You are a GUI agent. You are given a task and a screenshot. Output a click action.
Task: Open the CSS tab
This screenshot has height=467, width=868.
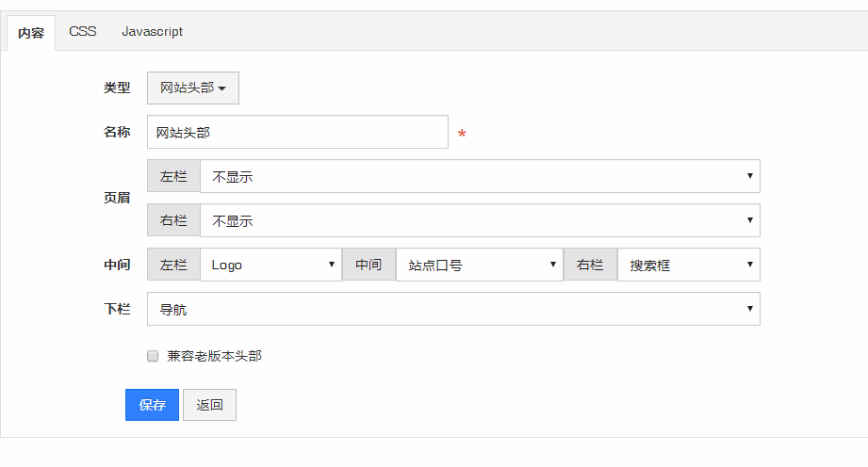[x=83, y=31]
